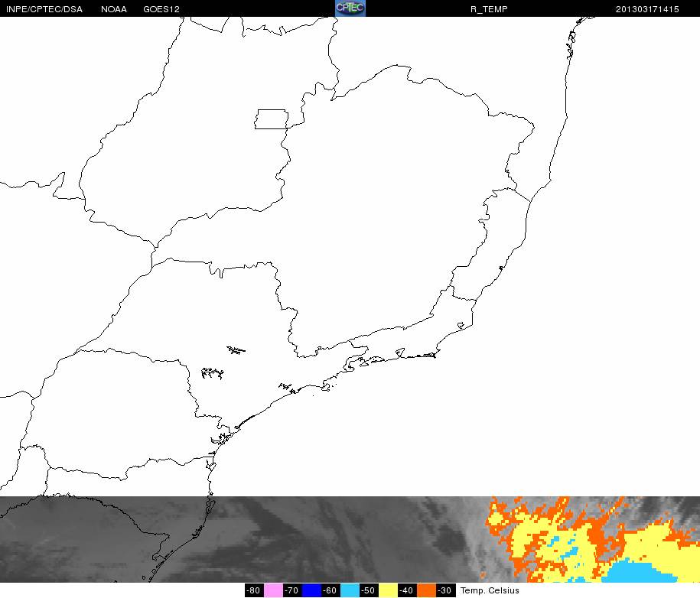Click the large cyan cold-cloud patch at the bottom edge

click(640, 571)
